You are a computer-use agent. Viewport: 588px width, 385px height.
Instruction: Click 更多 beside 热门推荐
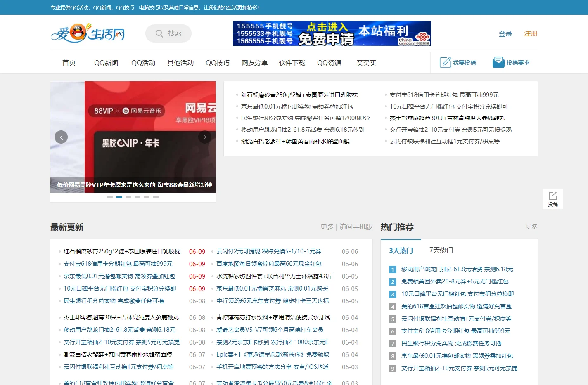tap(532, 227)
